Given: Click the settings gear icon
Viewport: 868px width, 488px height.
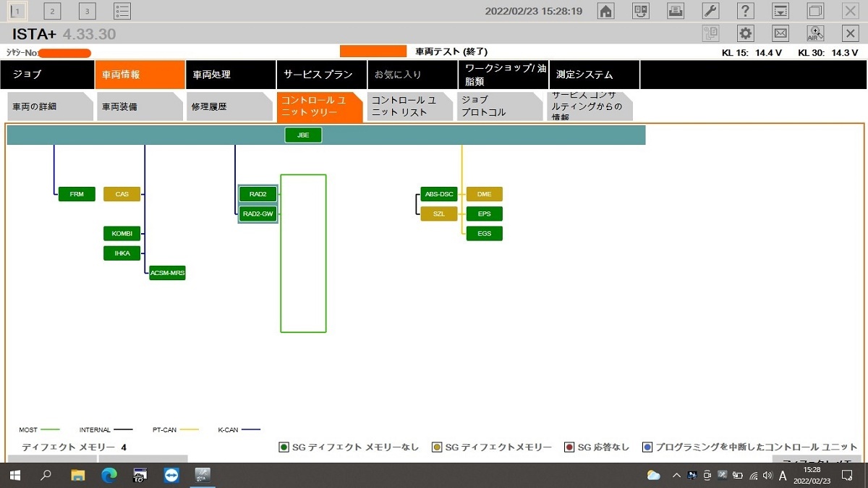Looking at the screenshot, I should click(x=746, y=33).
